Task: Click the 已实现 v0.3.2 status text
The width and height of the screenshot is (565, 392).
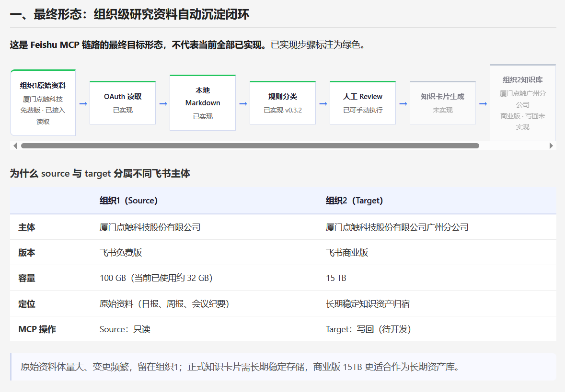Action: [283, 110]
